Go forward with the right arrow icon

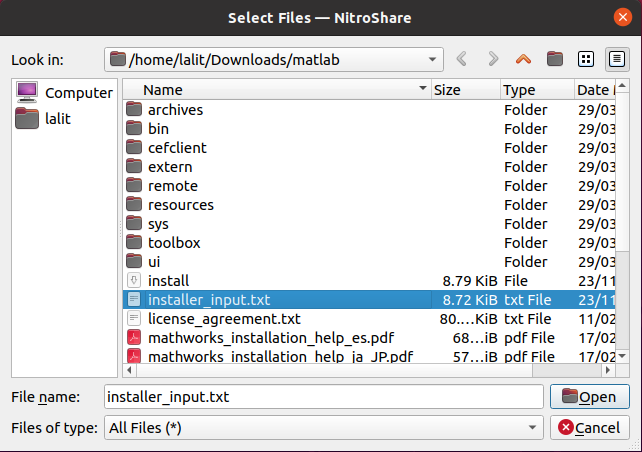coord(493,59)
